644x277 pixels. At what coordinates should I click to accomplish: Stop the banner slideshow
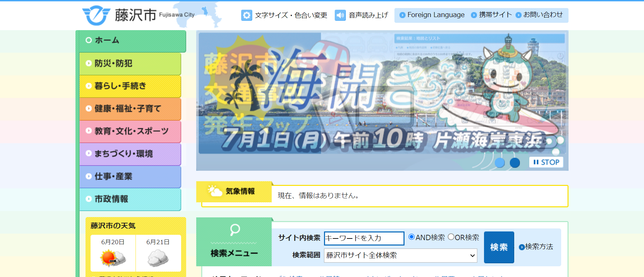tap(546, 162)
